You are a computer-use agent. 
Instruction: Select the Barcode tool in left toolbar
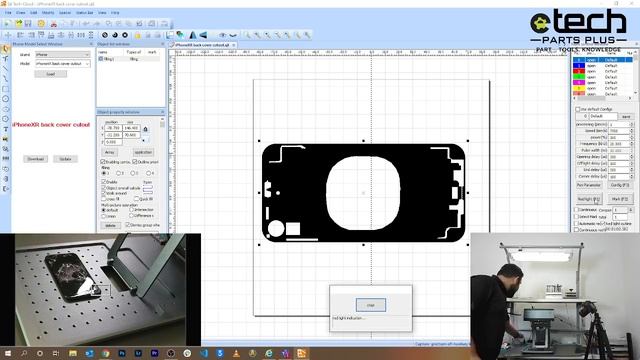(5, 158)
